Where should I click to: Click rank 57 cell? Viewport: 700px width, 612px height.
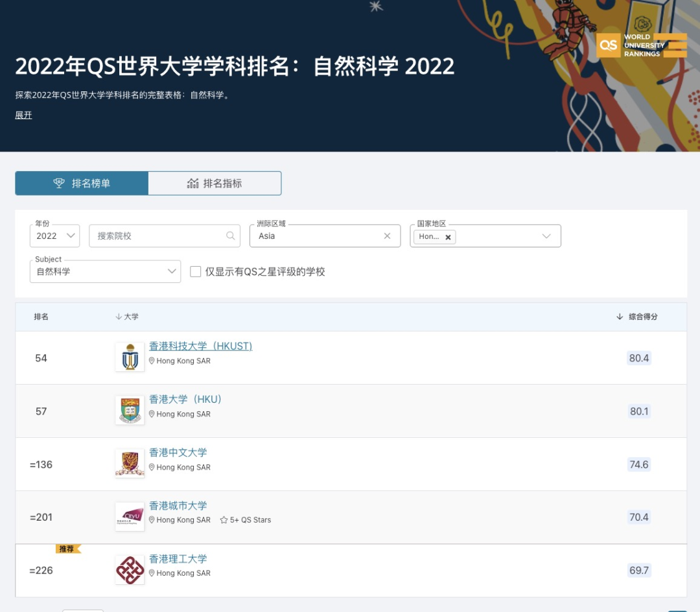pyautogui.click(x=41, y=411)
